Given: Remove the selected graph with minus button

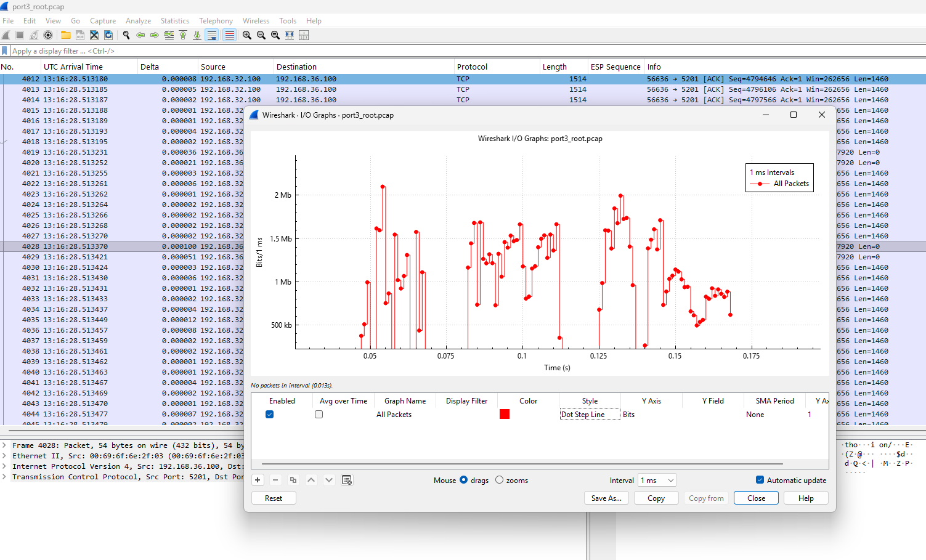Looking at the screenshot, I should (275, 480).
